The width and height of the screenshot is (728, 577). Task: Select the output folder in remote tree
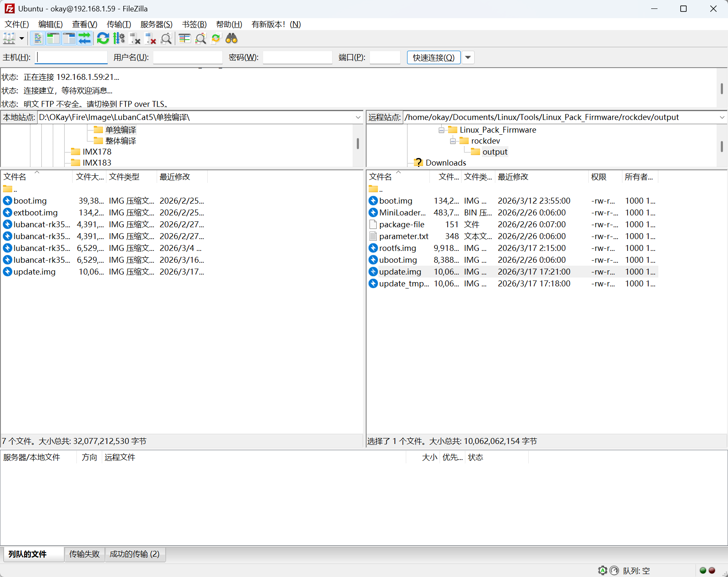(x=495, y=152)
